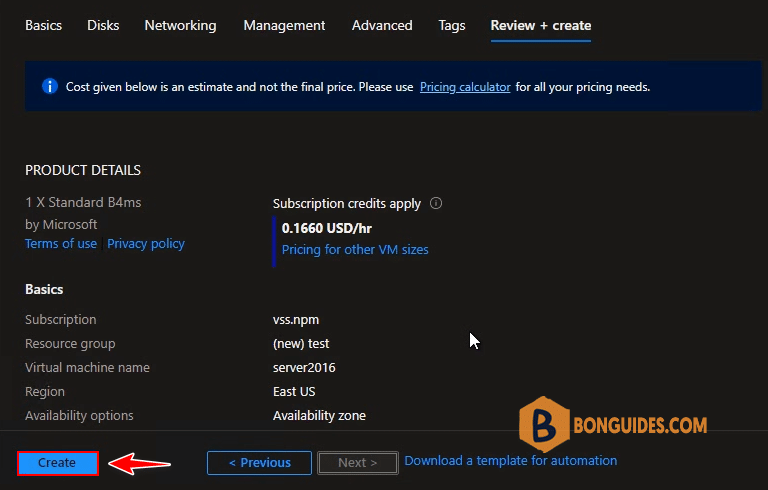
Task: Follow Pricing for other VM sizes link
Action: point(355,249)
